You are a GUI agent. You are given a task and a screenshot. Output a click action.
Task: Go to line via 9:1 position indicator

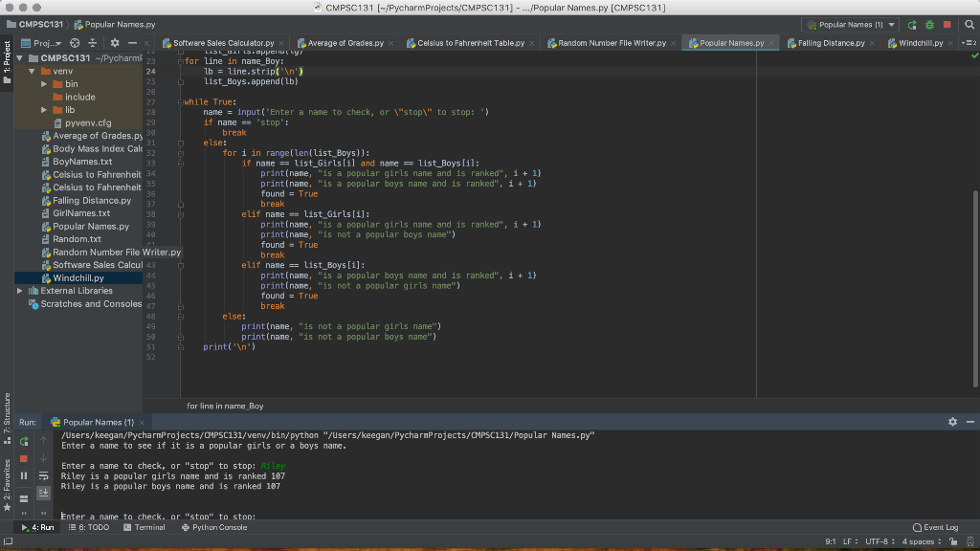pyautogui.click(x=830, y=541)
